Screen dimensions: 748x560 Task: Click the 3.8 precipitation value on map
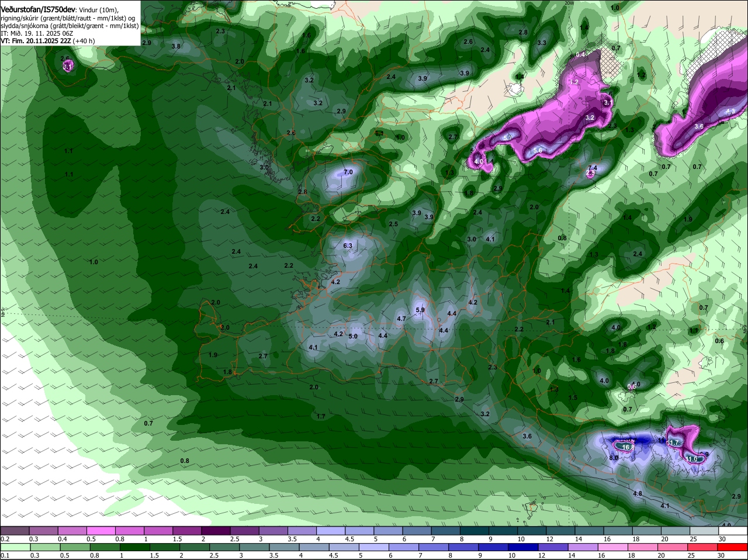pos(175,46)
